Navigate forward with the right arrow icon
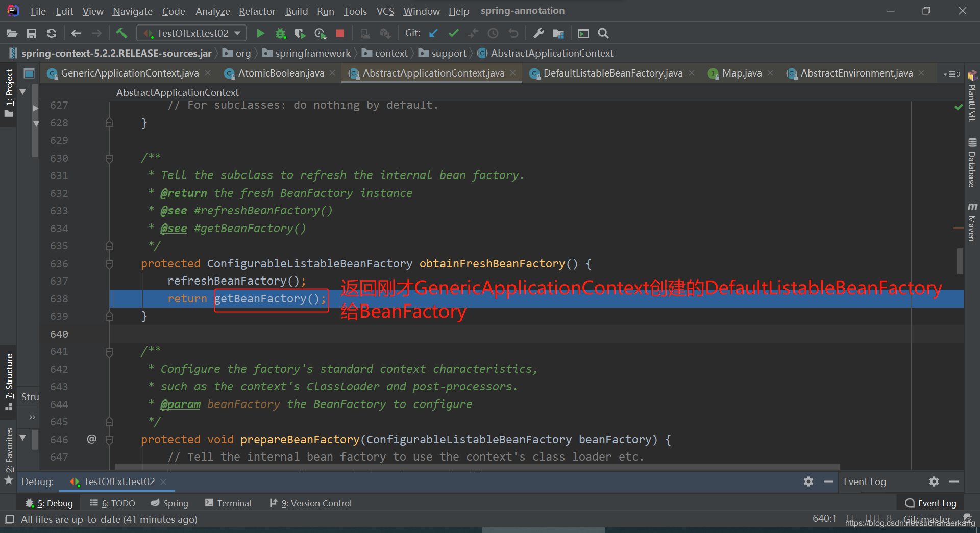980x533 pixels. [96, 34]
